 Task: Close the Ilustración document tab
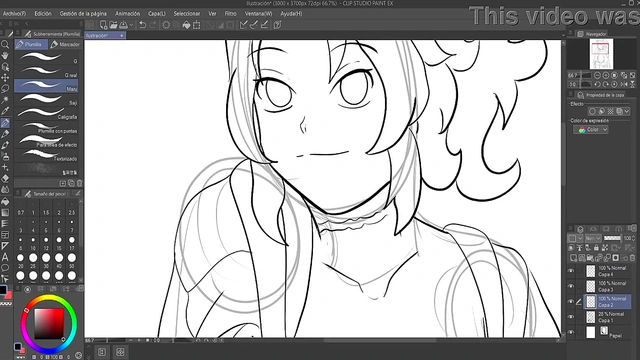122,36
